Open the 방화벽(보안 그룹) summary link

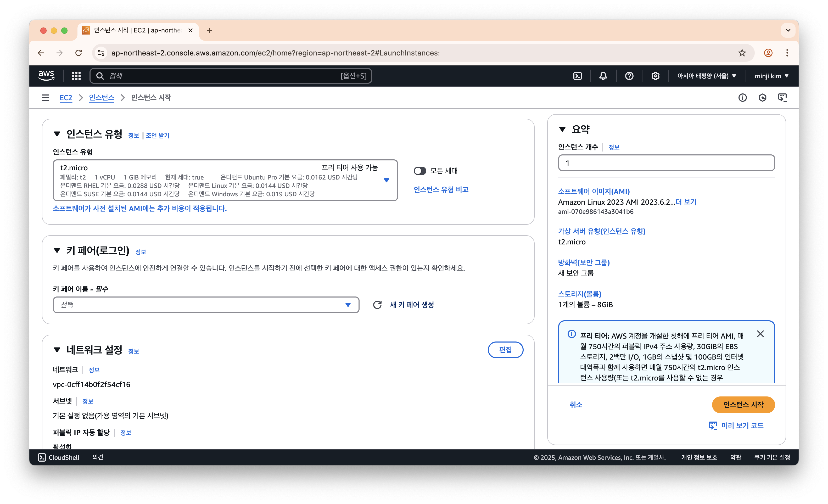tap(584, 262)
